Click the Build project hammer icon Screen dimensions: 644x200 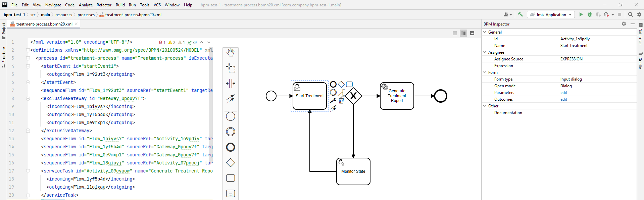tap(520, 15)
